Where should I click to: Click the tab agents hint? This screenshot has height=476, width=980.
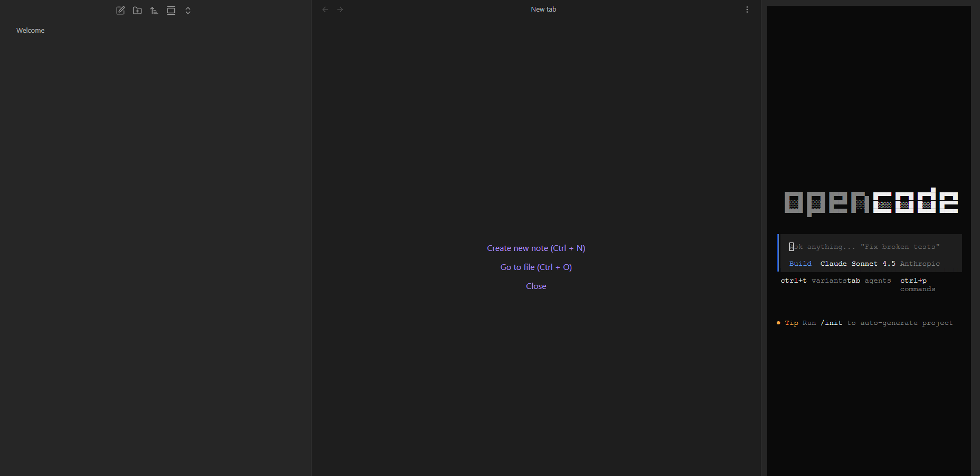[x=869, y=281]
